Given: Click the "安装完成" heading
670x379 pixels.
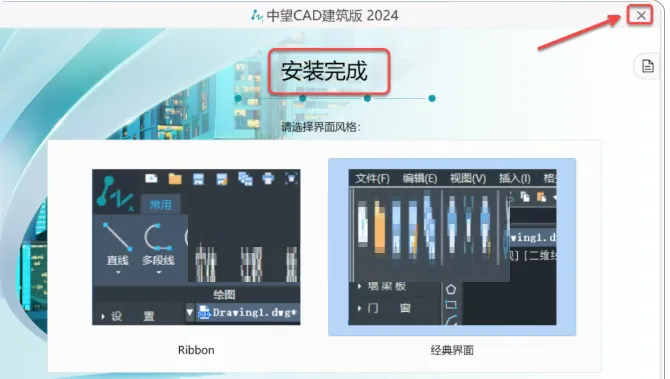Looking at the screenshot, I should (x=324, y=71).
